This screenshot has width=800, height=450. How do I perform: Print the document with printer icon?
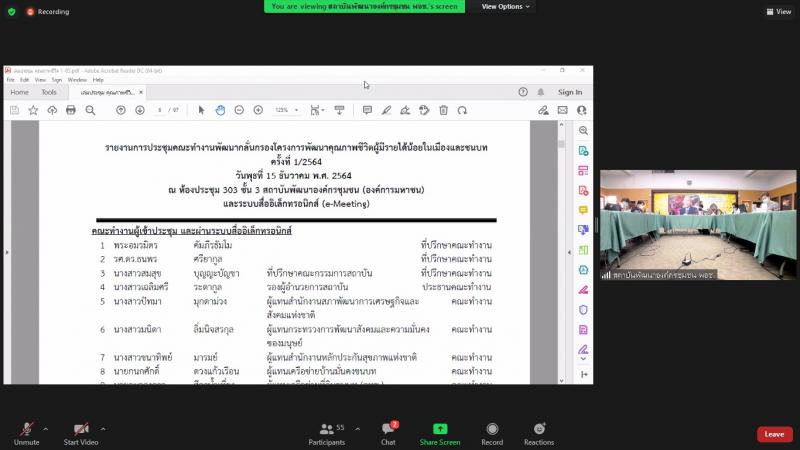71,110
